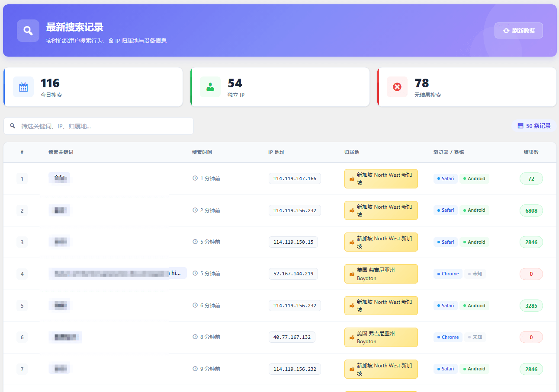
Task: Click IP address 114.119.150.15
Action: [x=293, y=242]
